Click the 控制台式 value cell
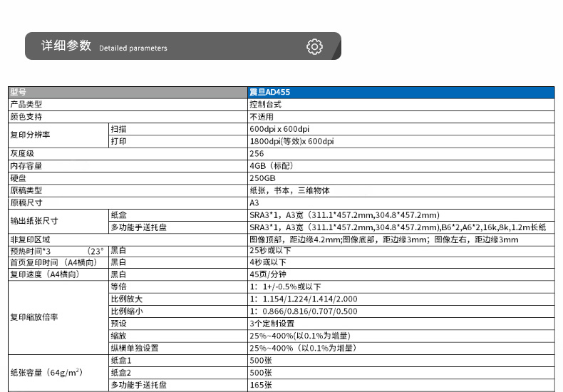The height and width of the screenshot is (392, 563). [265, 104]
